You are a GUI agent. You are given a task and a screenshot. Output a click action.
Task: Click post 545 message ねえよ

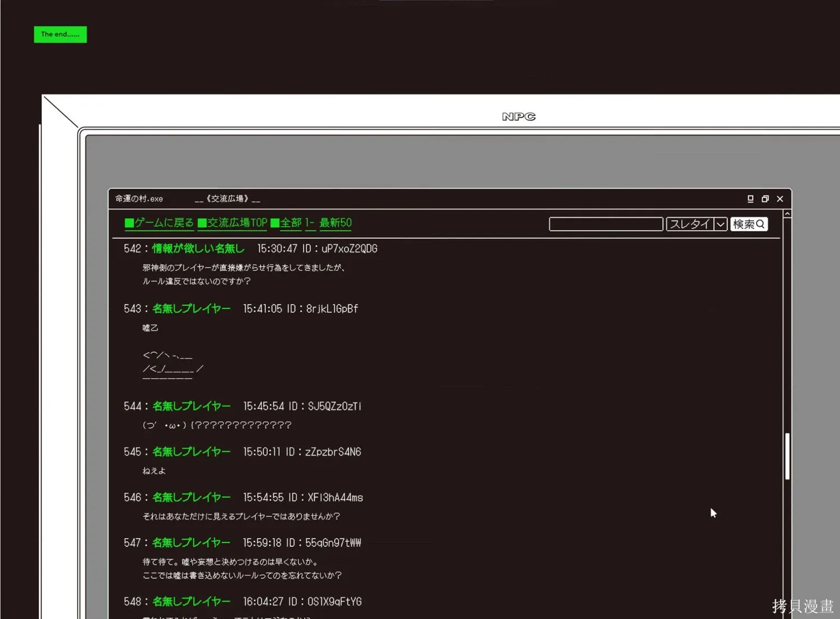pos(154,471)
